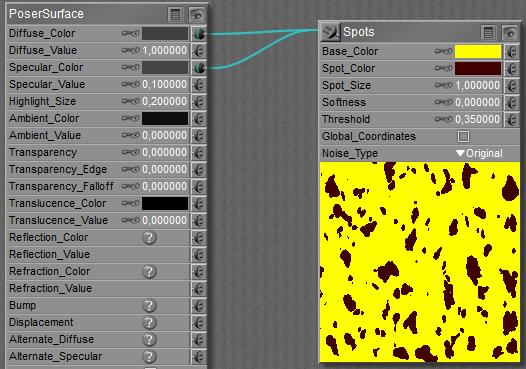
Task: Open the yellow Base_Color swatch
Action: click(478, 52)
